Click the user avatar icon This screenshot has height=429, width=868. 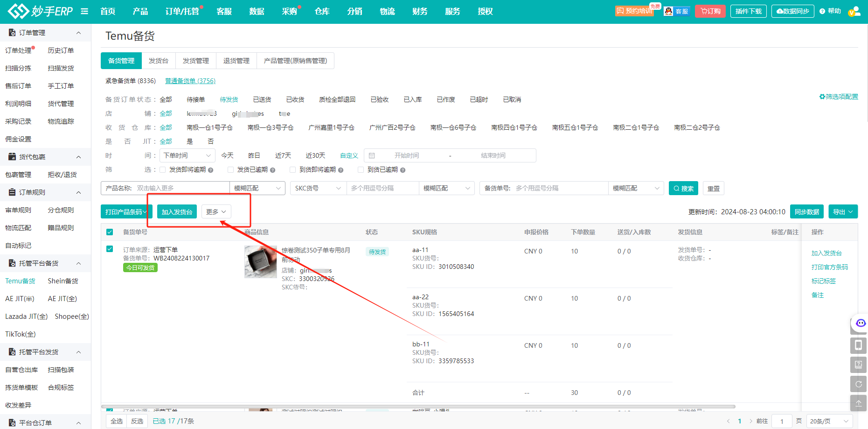tap(854, 11)
